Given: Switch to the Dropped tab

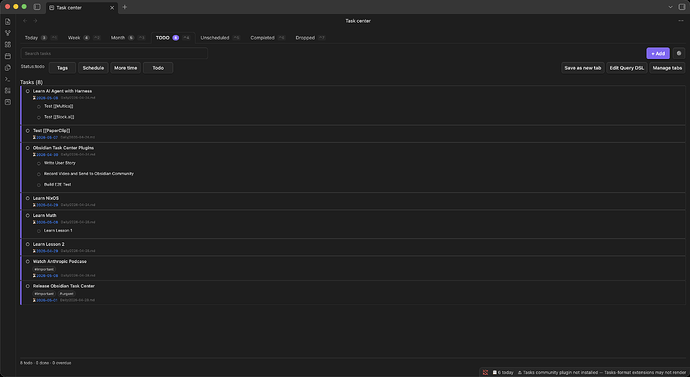Looking at the screenshot, I should click(310, 38).
